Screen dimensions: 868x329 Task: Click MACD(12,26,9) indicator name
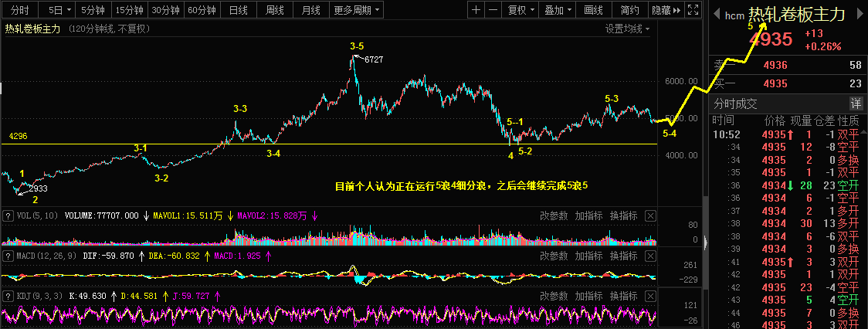click(46, 256)
